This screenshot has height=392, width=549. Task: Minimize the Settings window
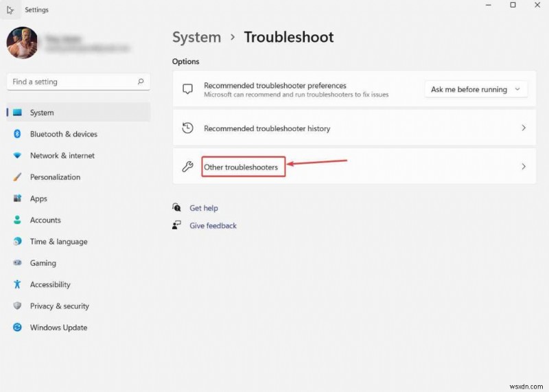(489, 5)
